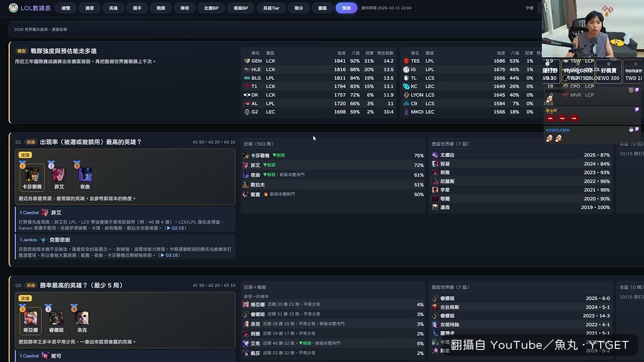Click the 字體 font control at top right
The height and width of the screenshot is (362, 644).
coord(529,8)
